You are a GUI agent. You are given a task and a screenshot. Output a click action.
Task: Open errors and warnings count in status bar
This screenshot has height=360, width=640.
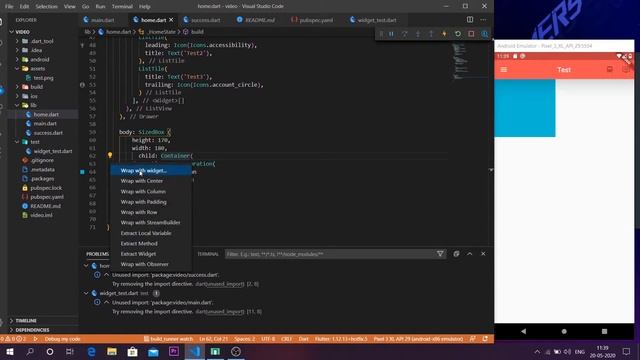[13, 339]
